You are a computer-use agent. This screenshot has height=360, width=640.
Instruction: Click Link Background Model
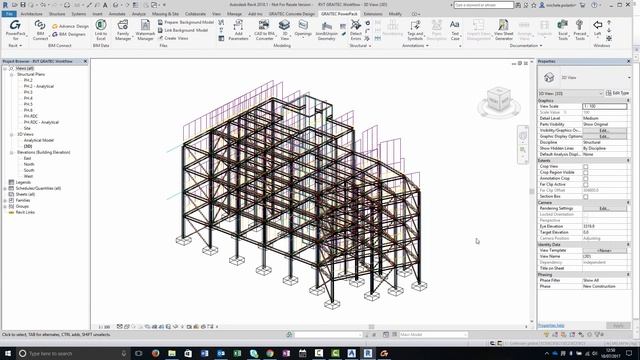(183, 30)
